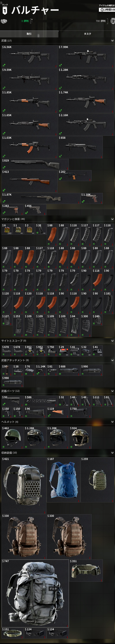Open the 取引 tab
Viewport: 115px width, 644px height.
29,34
